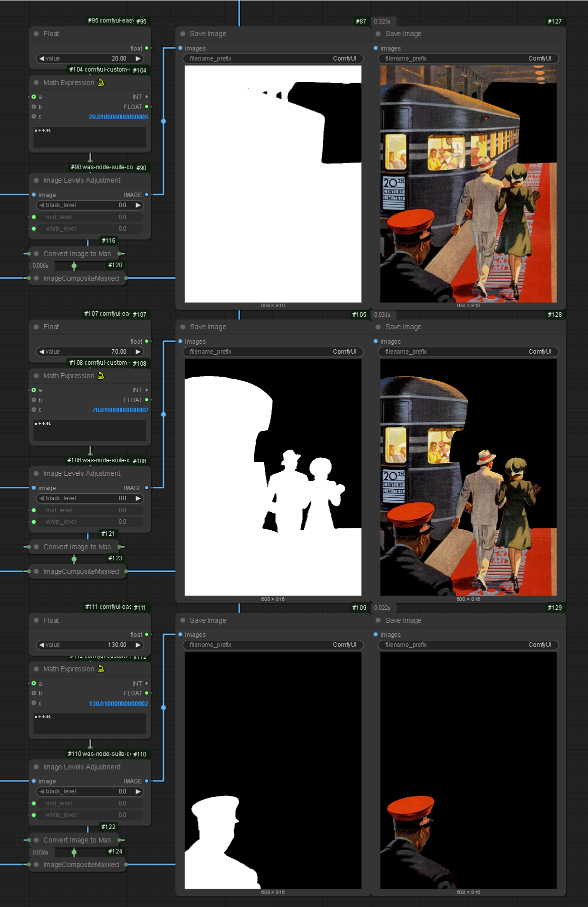This screenshot has width=588, height=907.
Task: Expand Convert Image to Mask node #121 via its title dot
Action: coord(36,547)
